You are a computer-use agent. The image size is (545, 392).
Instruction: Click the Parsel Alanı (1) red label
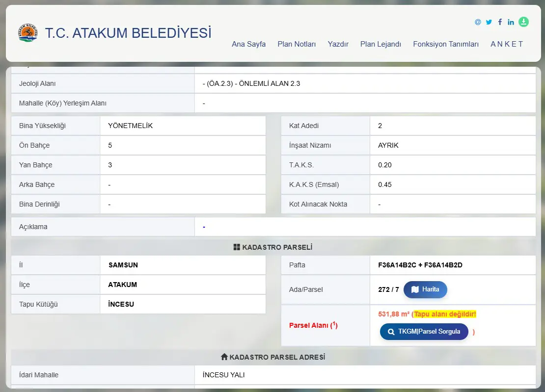[313, 325]
